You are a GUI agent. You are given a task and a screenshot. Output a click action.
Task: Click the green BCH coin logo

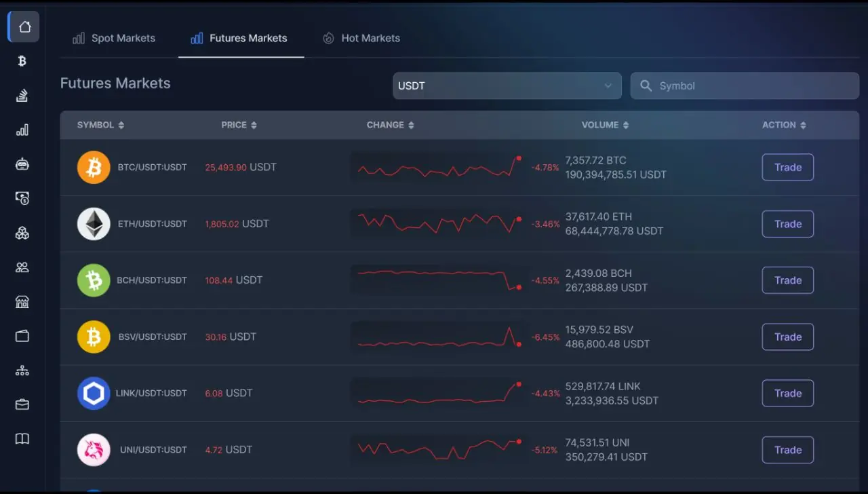tap(94, 280)
